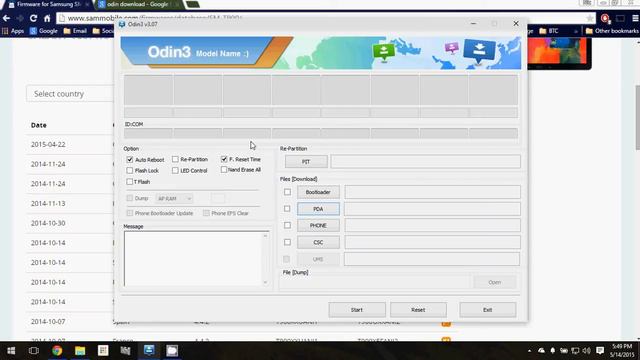
Task: Enable the Re-Partition option checkbox
Action: coord(175,159)
